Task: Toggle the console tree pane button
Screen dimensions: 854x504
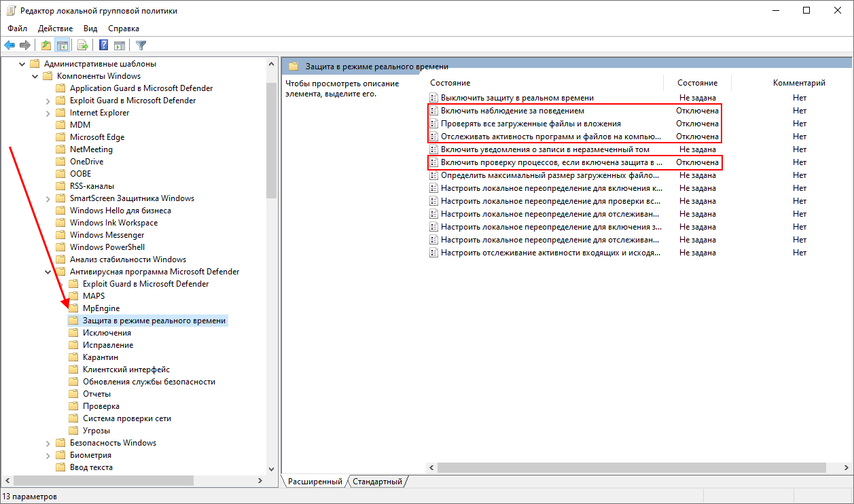Action: point(62,46)
